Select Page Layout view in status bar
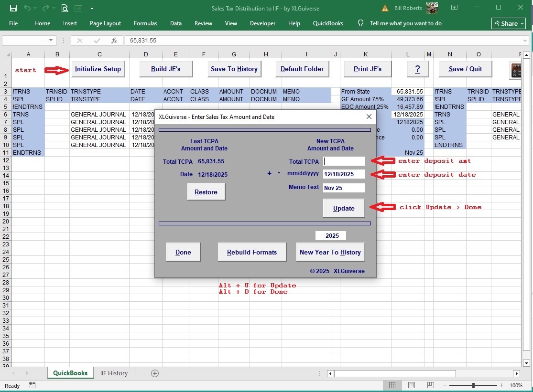 pos(412,385)
